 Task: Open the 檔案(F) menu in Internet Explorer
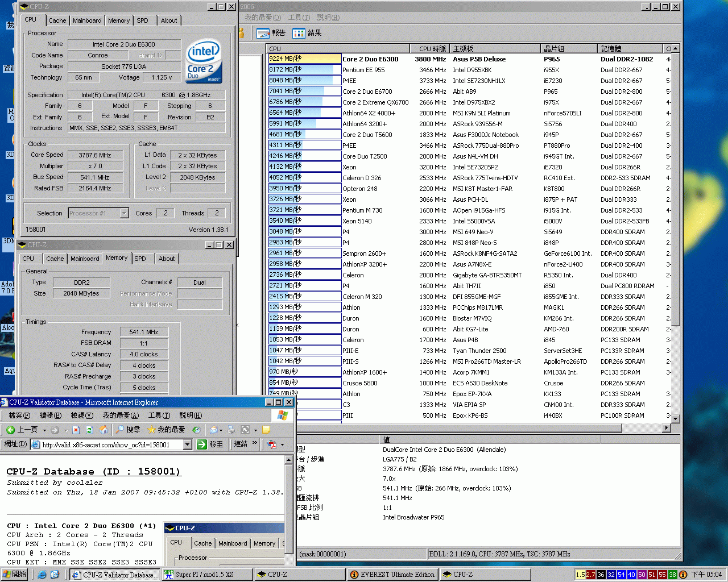[x=19, y=415]
